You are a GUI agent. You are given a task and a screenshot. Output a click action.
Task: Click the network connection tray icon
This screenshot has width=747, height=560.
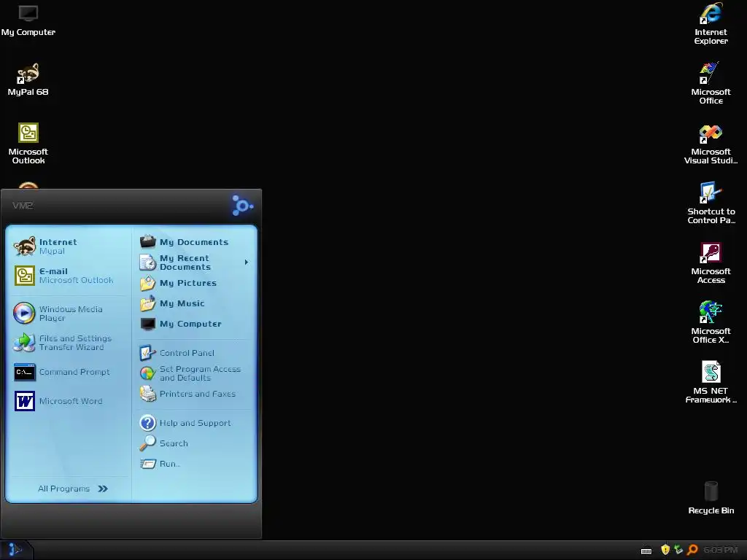678,550
